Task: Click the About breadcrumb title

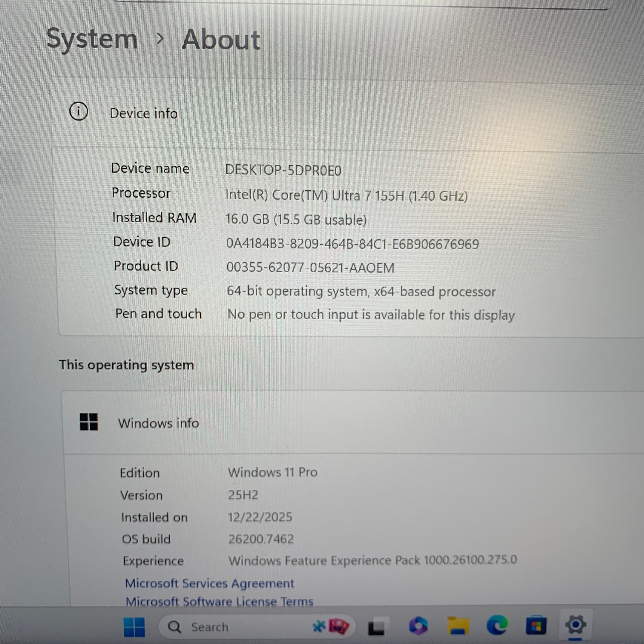Action: point(221,40)
